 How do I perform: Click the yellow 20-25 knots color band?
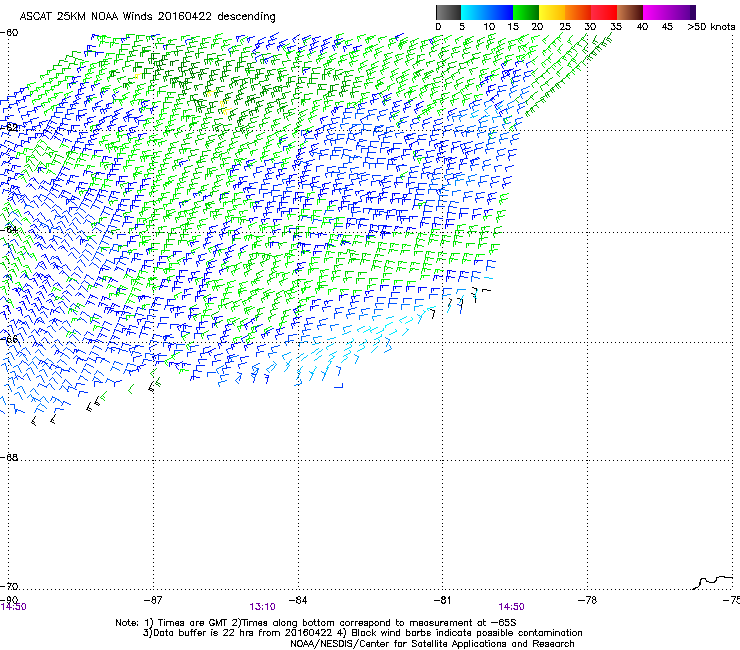pyautogui.click(x=552, y=12)
